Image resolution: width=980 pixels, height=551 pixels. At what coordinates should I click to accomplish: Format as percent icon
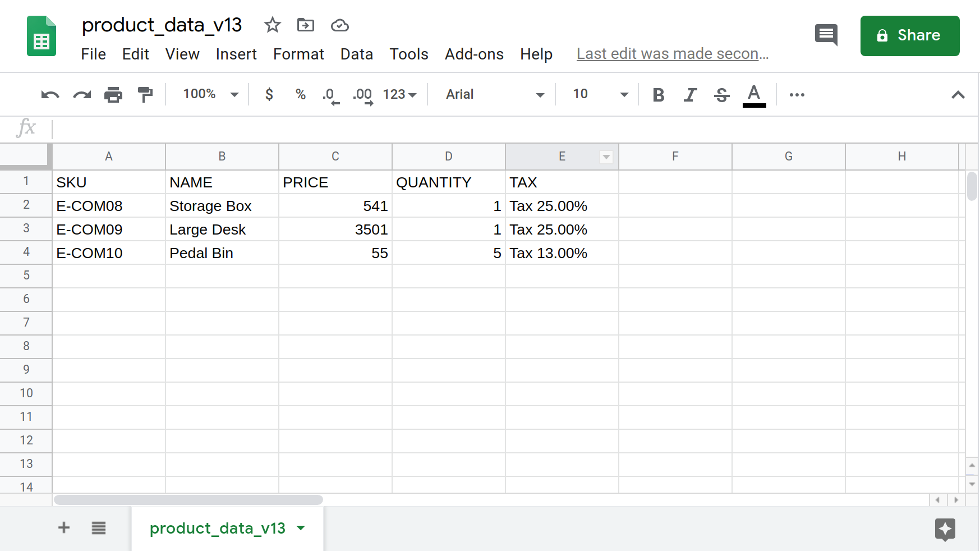tap(301, 94)
